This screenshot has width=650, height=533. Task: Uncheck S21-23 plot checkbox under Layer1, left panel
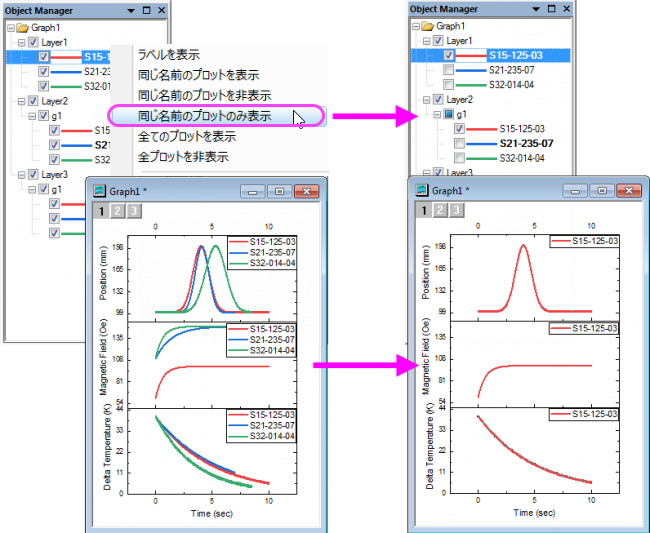pyautogui.click(x=44, y=72)
